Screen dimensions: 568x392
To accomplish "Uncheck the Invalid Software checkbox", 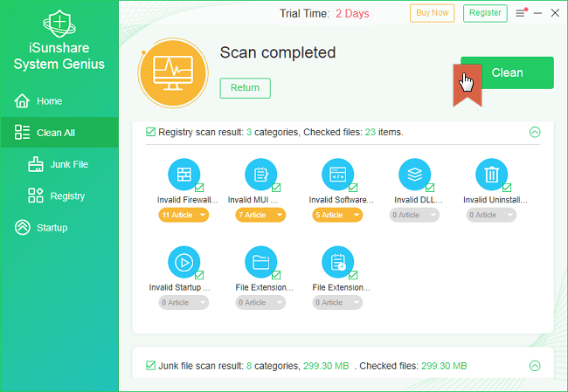I will (353, 188).
